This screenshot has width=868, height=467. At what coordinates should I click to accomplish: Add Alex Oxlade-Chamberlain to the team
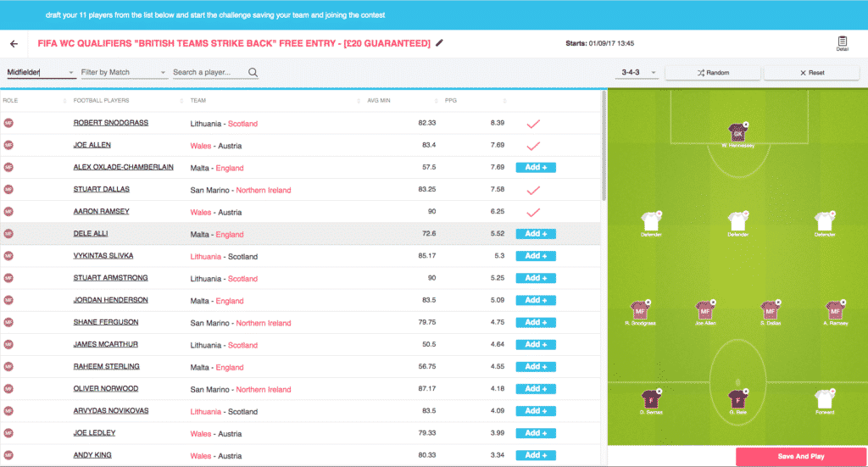click(x=536, y=168)
